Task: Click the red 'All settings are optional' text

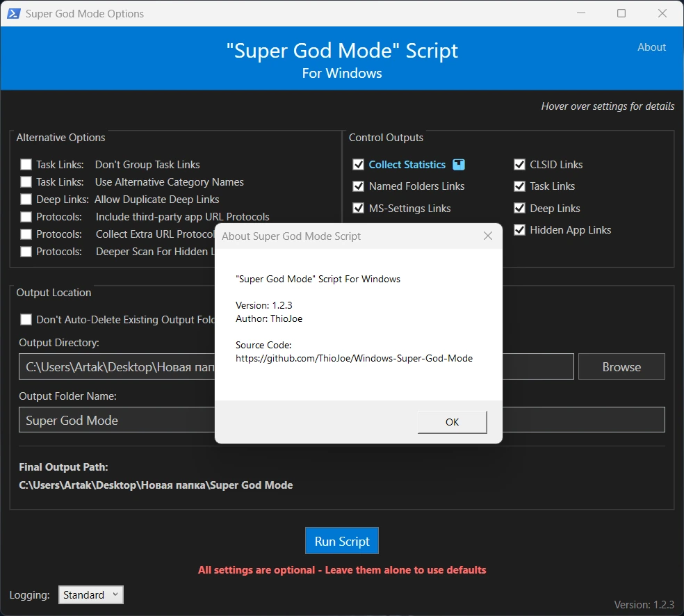Action: tap(342, 569)
